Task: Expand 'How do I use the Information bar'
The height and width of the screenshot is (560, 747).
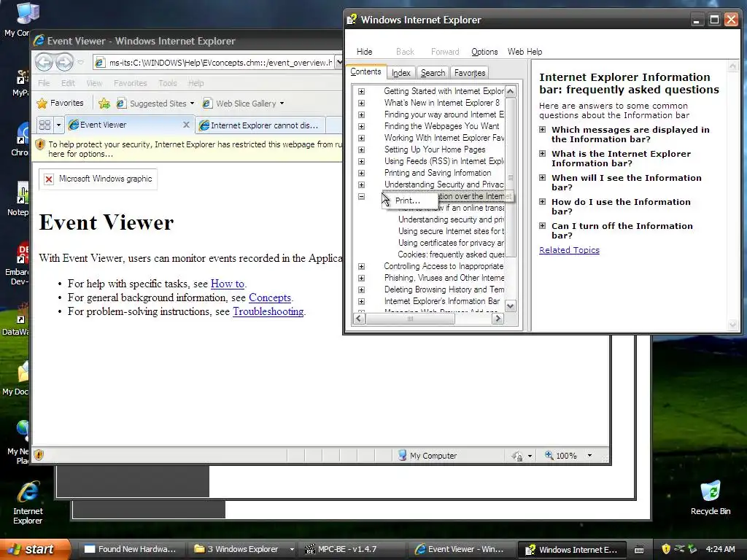Action: (x=542, y=201)
